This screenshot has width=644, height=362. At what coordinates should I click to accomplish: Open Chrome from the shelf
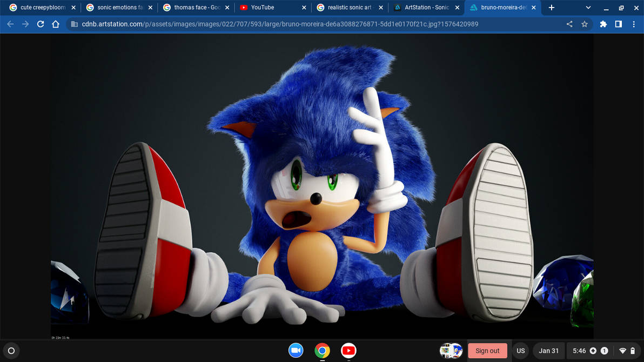coord(323,351)
